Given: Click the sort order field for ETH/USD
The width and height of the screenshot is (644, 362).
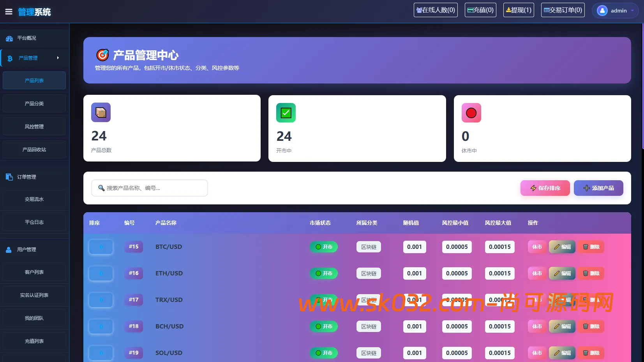Looking at the screenshot, I should click(x=101, y=273).
